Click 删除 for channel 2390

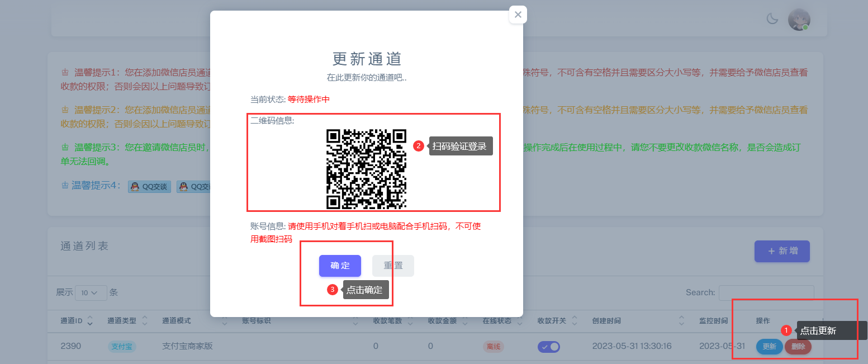[798, 347]
